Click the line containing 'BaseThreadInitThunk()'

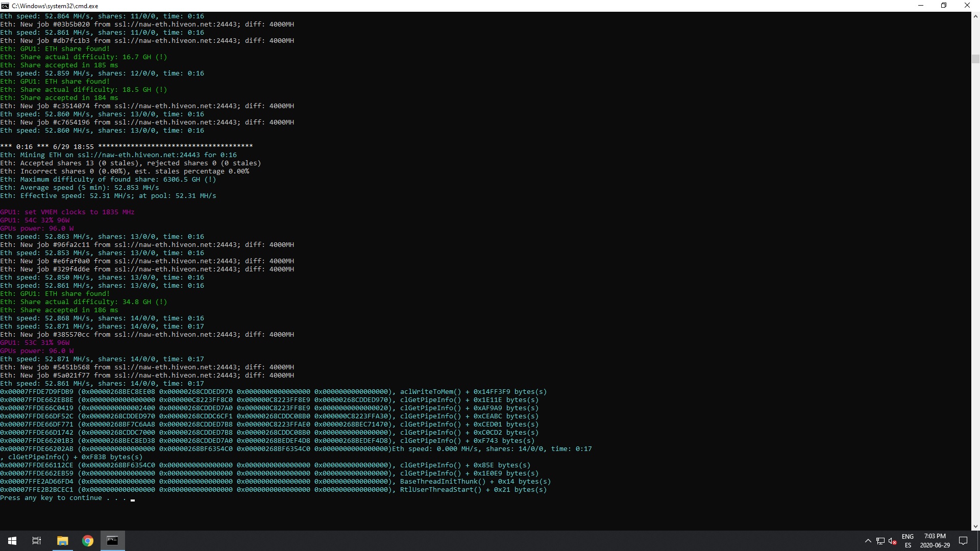tap(276, 482)
